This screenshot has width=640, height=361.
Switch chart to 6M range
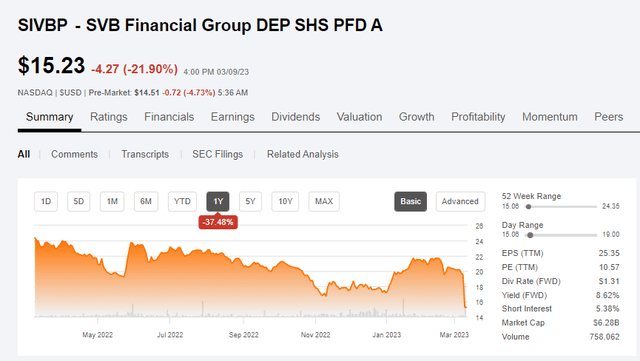point(146,201)
